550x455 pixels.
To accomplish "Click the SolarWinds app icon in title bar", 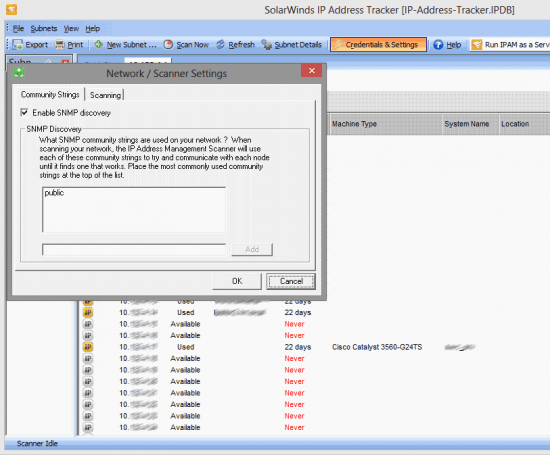I will click(x=12, y=9).
